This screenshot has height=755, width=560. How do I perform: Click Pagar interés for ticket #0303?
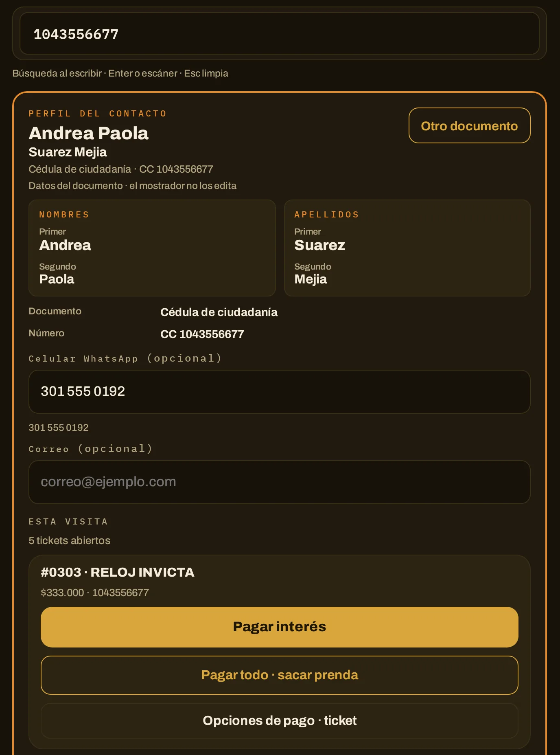coord(280,627)
